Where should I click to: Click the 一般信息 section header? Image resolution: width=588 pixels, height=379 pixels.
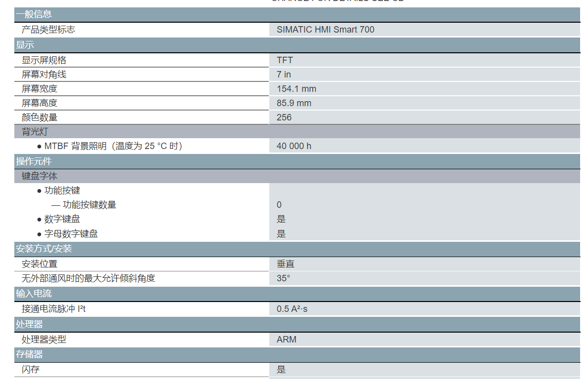point(34,14)
